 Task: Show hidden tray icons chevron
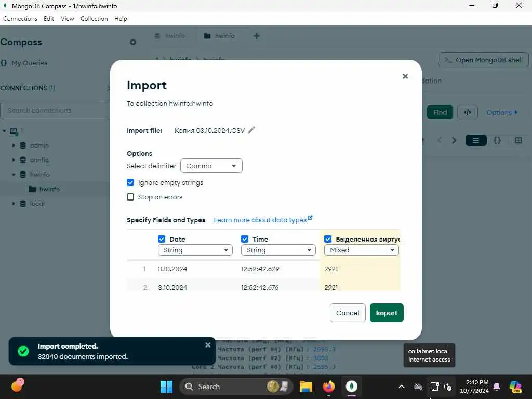pos(402,387)
